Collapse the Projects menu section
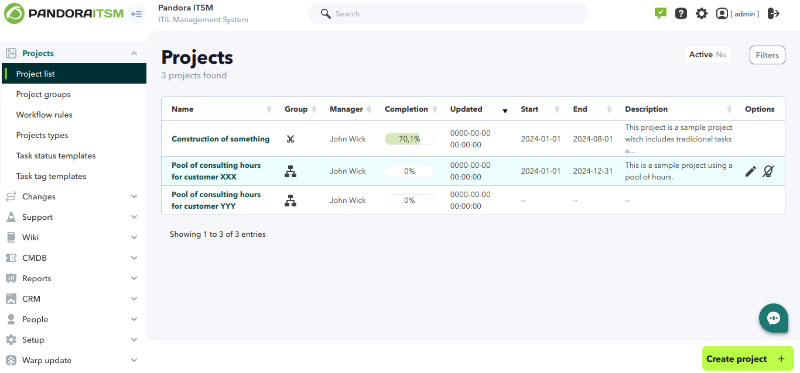The width and height of the screenshot is (800, 373). click(x=134, y=53)
